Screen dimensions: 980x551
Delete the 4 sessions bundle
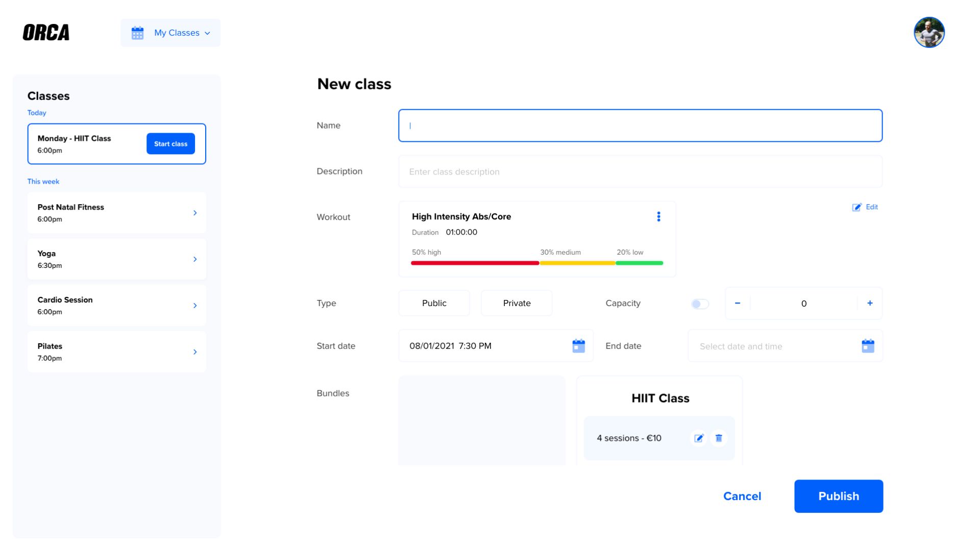coord(719,438)
